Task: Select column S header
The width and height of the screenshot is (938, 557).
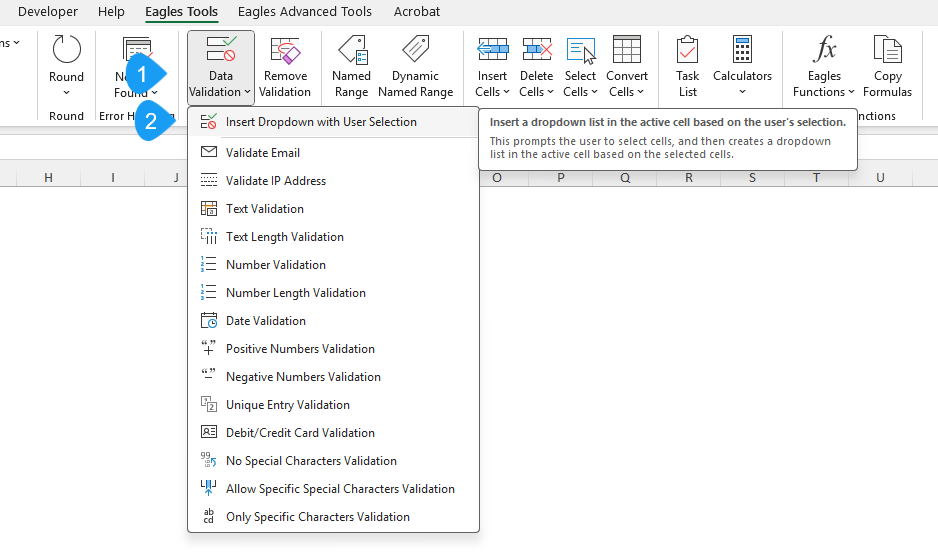Action: (753, 178)
